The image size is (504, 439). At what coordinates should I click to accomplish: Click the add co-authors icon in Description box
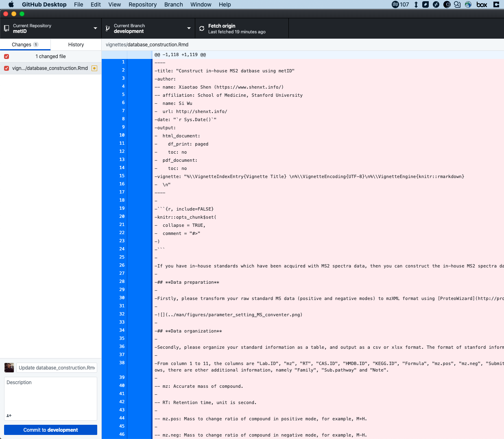9,415
